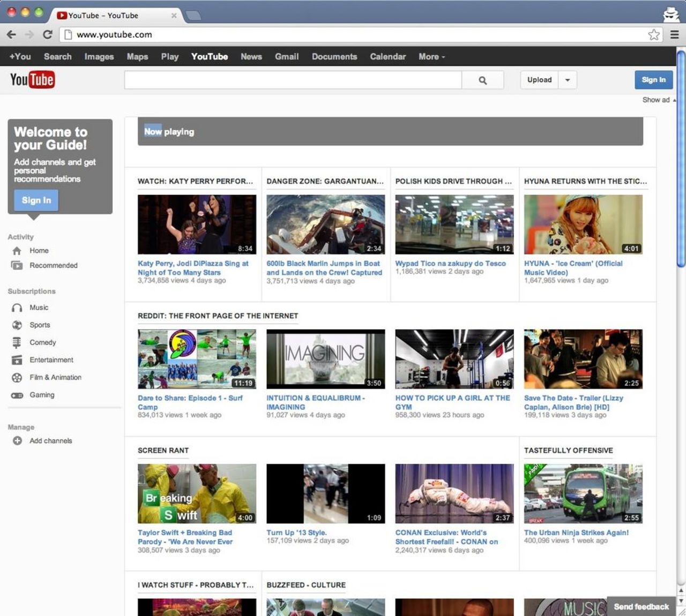The height and width of the screenshot is (616, 686).
Task: Select the Home icon under Activity
Action: 17,250
